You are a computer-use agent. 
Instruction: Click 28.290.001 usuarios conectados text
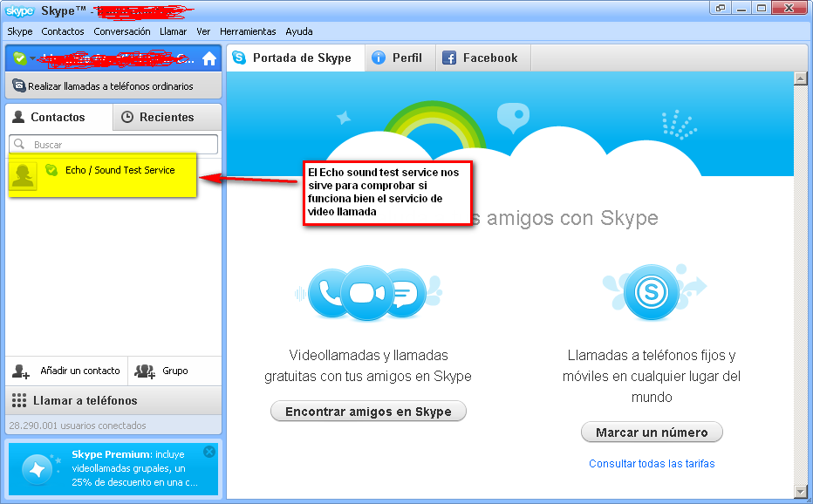point(78,426)
